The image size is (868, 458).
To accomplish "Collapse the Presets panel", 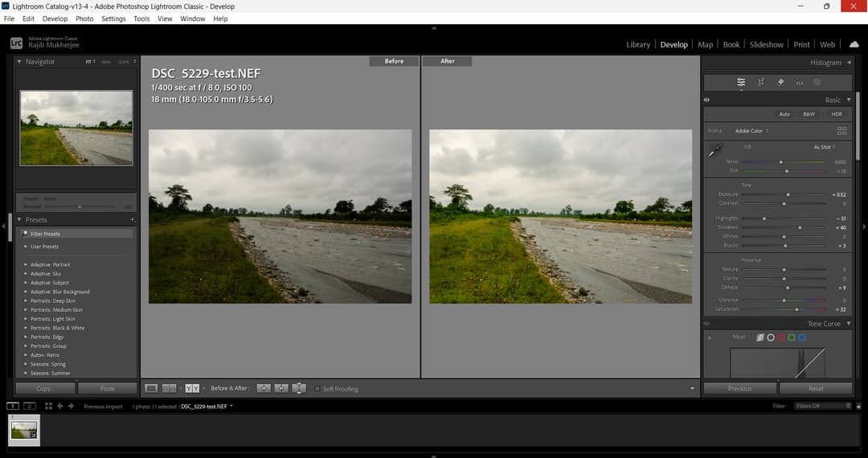I will pos(19,219).
